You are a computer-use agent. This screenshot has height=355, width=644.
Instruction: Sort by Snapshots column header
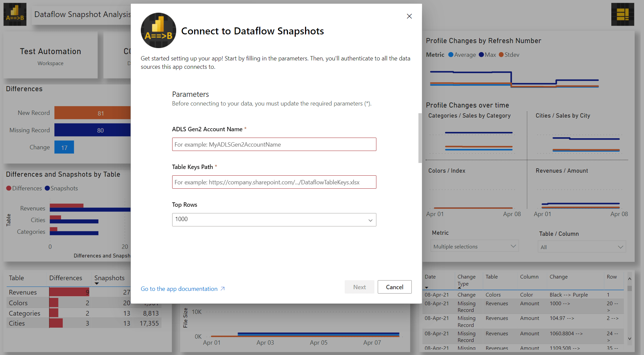[x=109, y=278]
